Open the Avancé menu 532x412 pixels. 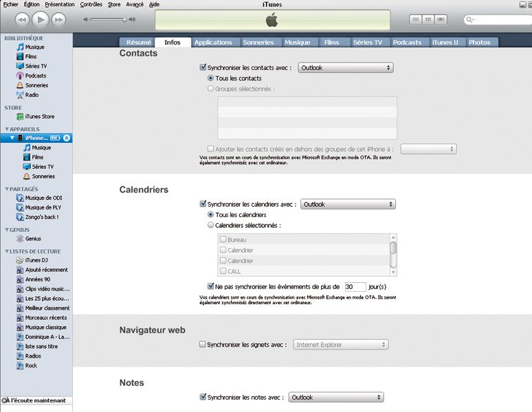tap(135, 4)
